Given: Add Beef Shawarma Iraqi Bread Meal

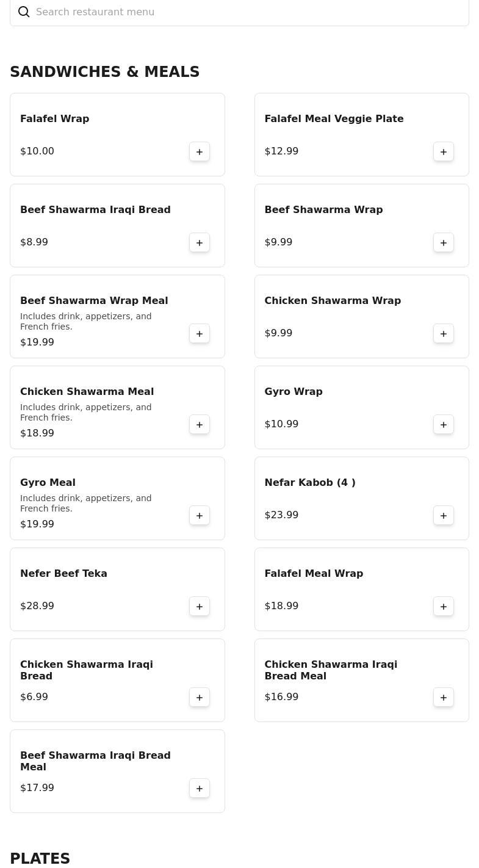Looking at the screenshot, I should tap(200, 789).
